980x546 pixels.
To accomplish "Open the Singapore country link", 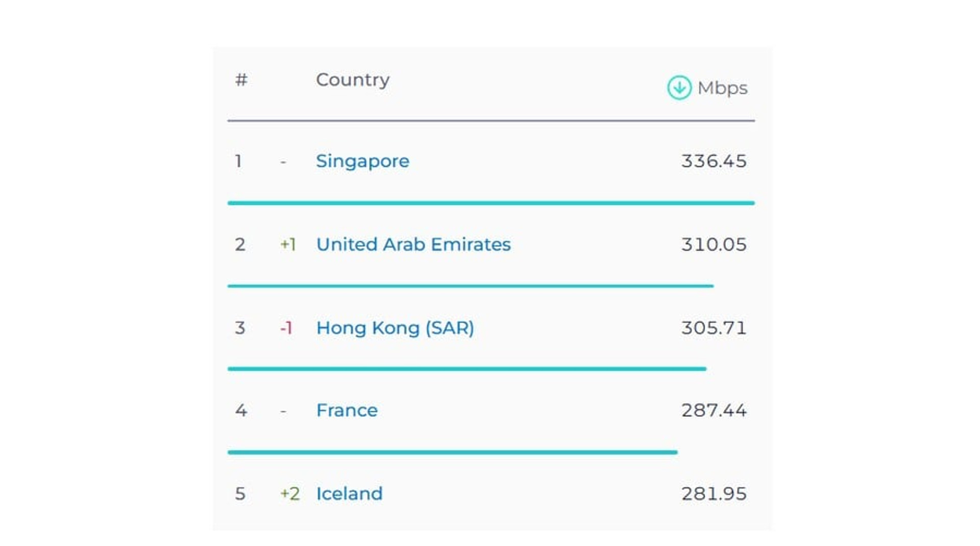I will pyautogui.click(x=362, y=161).
